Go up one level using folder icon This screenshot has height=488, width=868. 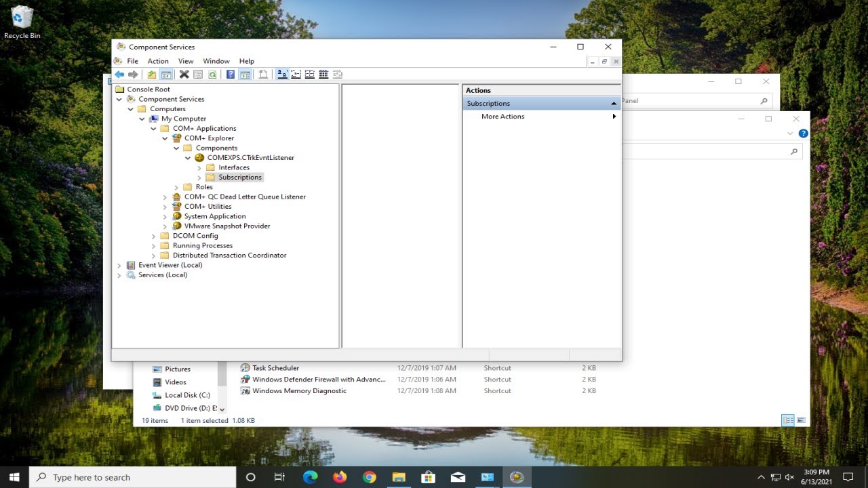pyautogui.click(x=152, y=75)
